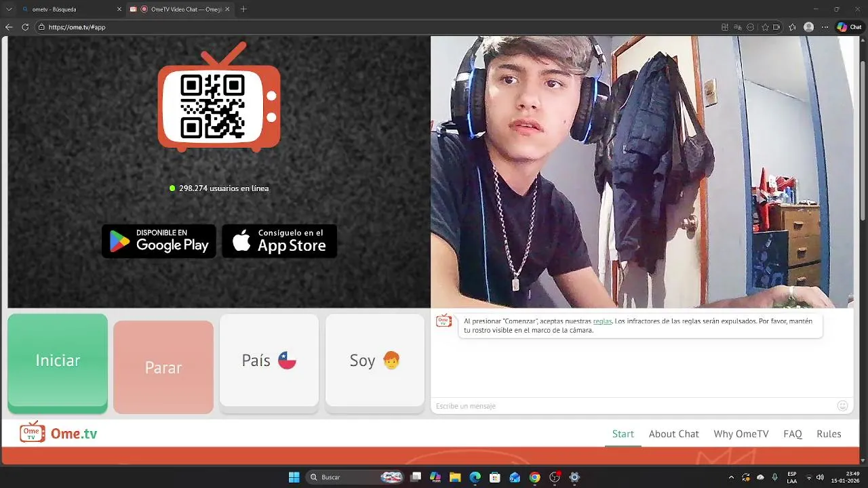
Task: Open a new browser tab with the plus button
Action: click(x=243, y=9)
